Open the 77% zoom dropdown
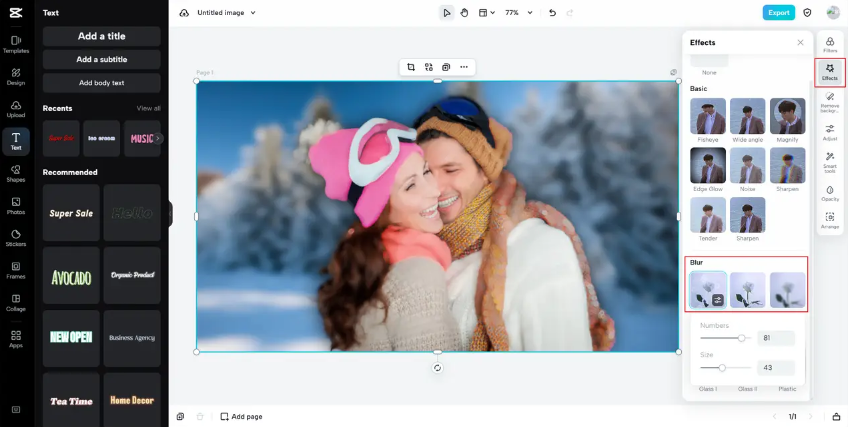The width and height of the screenshot is (848, 427). [519, 13]
